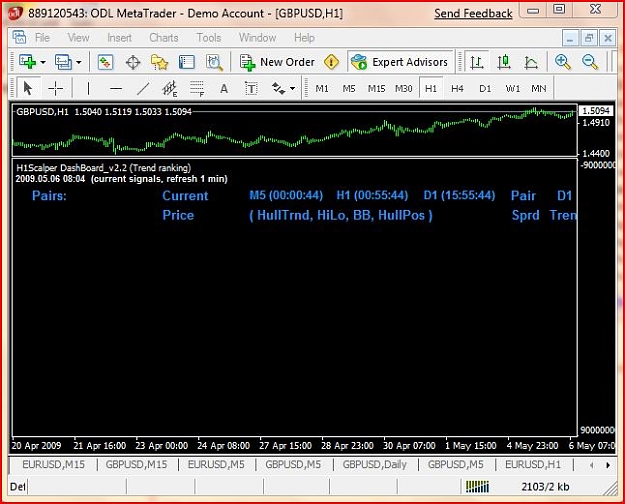This screenshot has width=625, height=504.
Task: Draw a horizontal line
Action: click(116, 88)
